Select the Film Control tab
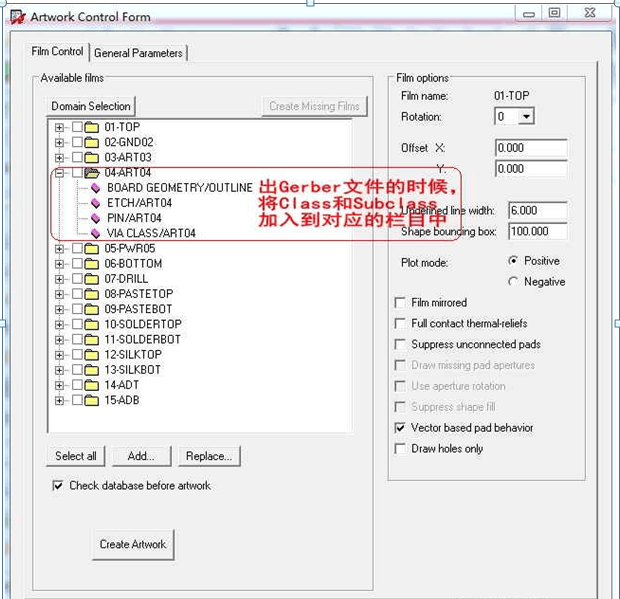The width and height of the screenshot is (620, 599). (58, 52)
